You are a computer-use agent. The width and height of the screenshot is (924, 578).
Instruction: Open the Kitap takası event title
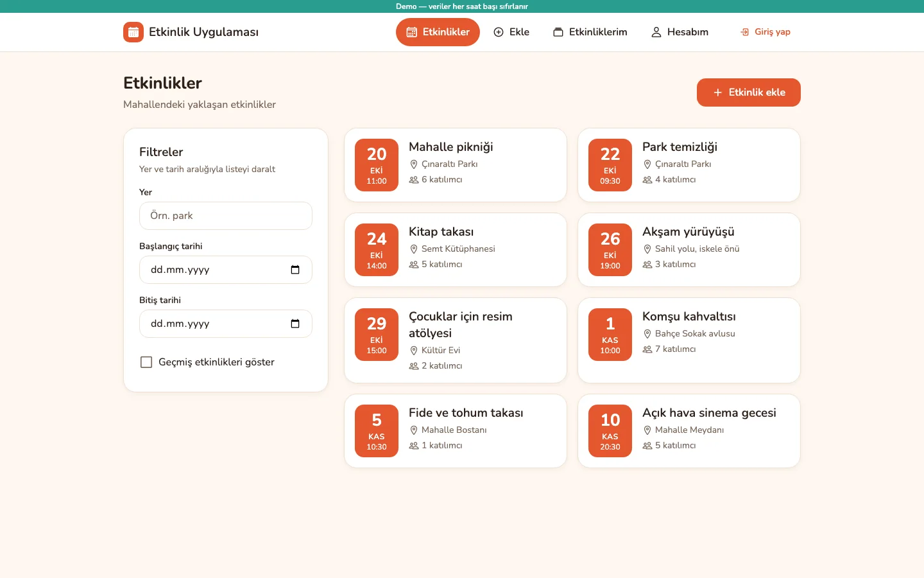441,232
